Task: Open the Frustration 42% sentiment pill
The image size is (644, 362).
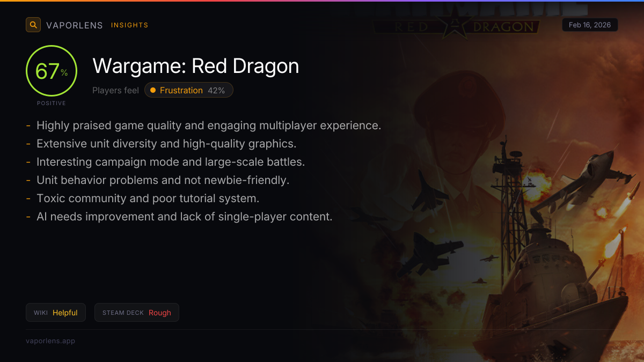Action: (189, 90)
